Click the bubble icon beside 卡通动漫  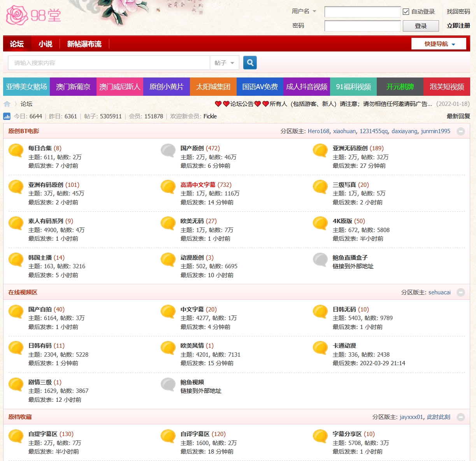pyautogui.click(x=320, y=348)
